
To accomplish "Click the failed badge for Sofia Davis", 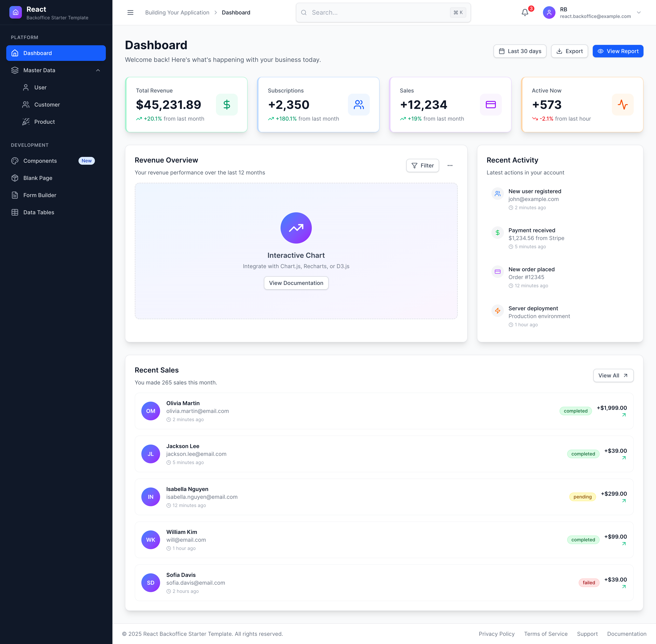I will [589, 583].
